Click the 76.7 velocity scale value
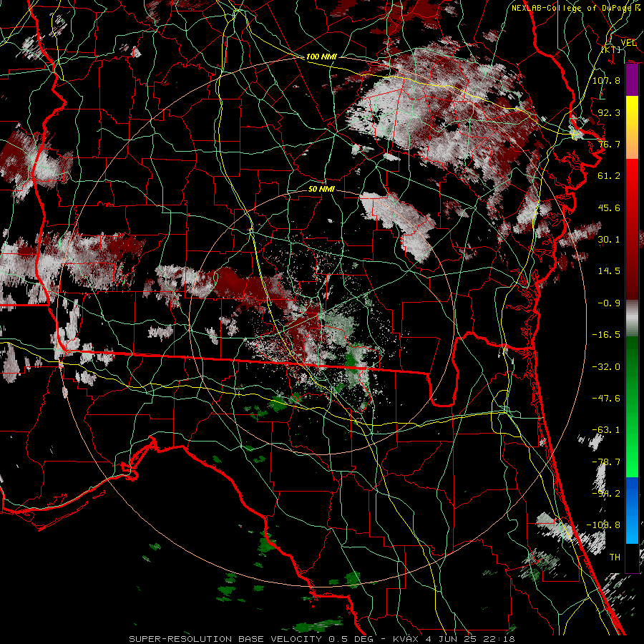This screenshot has width=644, height=644. click(609, 144)
